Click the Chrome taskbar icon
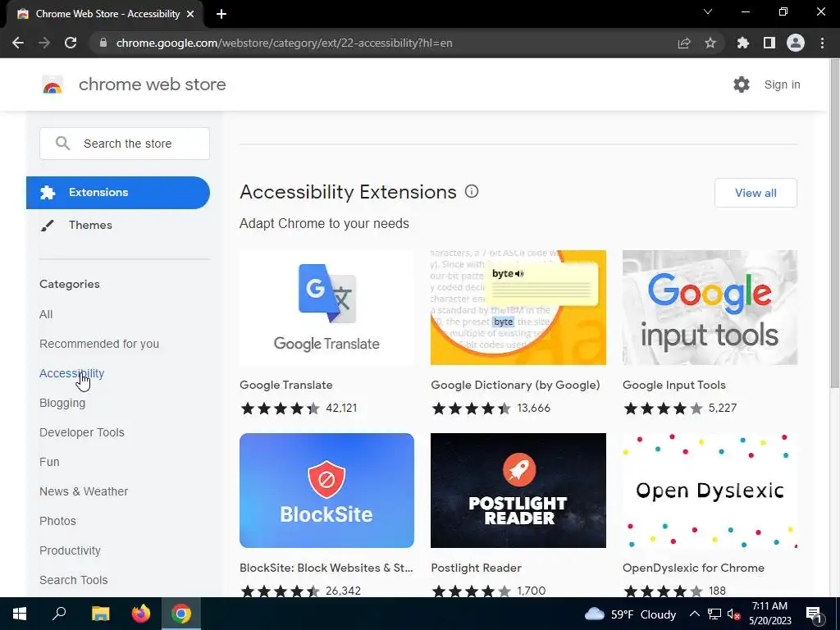Viewport: 840px width, 630px height. pos(181,614)
